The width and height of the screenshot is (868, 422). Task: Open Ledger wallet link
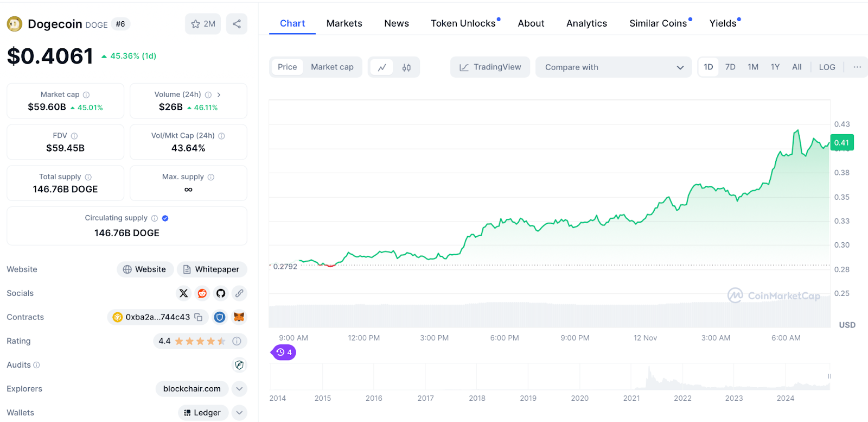pyautogui.click(x=203, y=413)
